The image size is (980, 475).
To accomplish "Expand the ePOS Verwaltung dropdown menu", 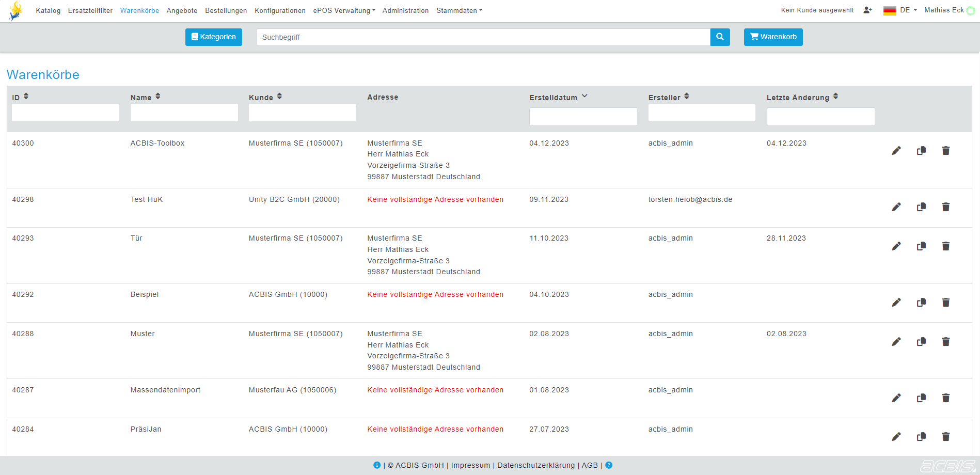I will pyautogui.click(x=344, y=10).
